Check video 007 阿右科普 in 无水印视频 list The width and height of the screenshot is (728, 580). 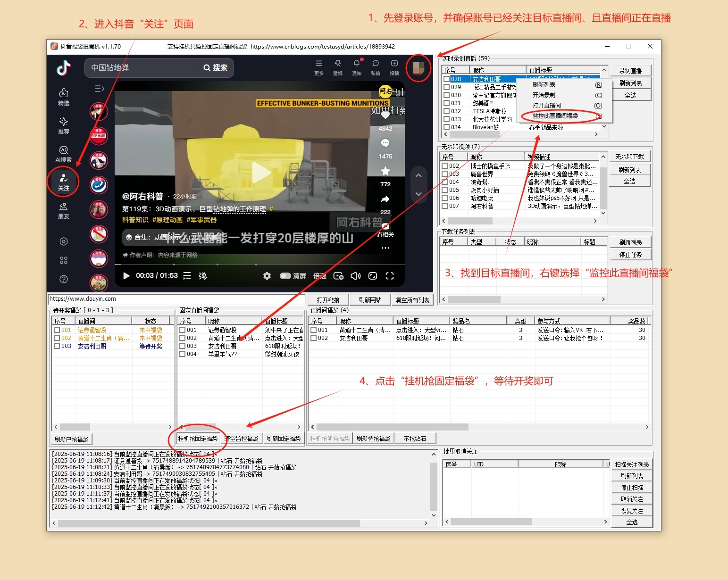(x=445, y=206)
